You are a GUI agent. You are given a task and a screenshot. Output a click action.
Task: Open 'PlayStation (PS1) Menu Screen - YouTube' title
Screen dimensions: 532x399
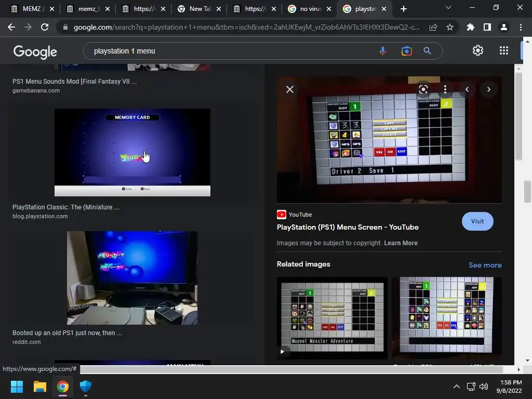[348, 228]
